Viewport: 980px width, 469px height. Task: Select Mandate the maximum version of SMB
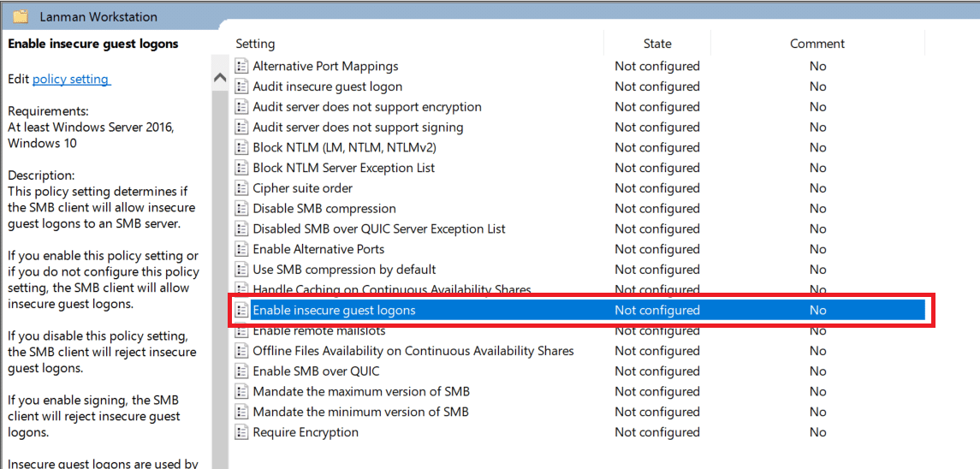coord(360,391)
